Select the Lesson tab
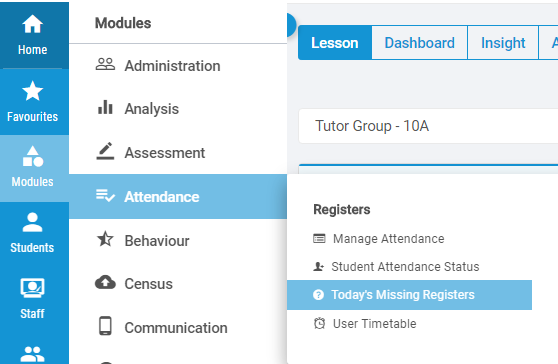Screen dimensions: 558x364 click(x=335, y=43)
